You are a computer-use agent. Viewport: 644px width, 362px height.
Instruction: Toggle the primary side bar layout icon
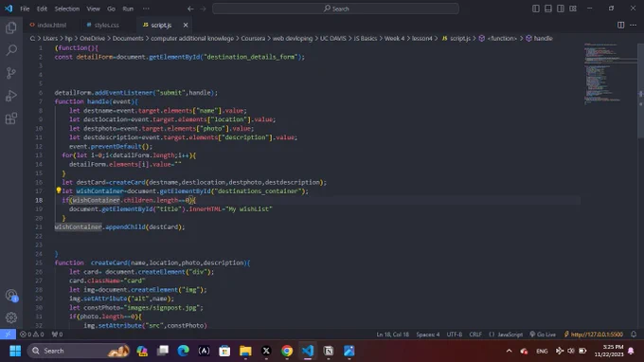[x=536, y=9]
